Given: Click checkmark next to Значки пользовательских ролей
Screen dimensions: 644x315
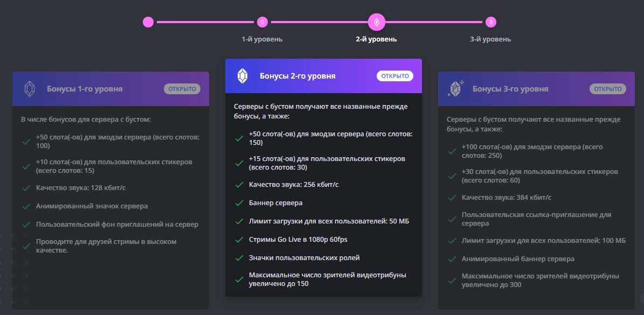Looking at the screenshot, I should (x=239, y=258).
